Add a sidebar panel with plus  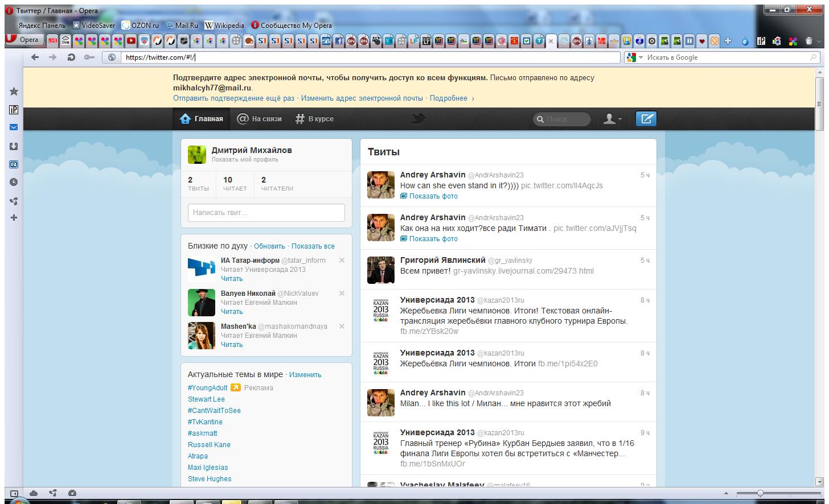[14, 217]
